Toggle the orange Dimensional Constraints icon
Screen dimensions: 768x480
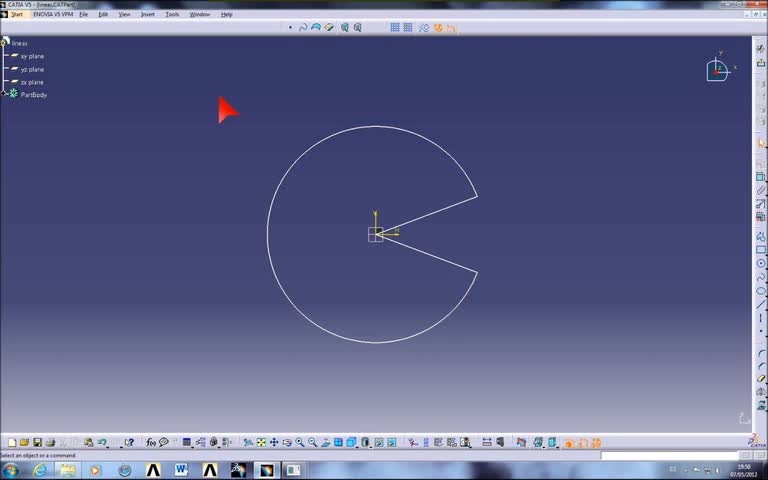point(451,28)
